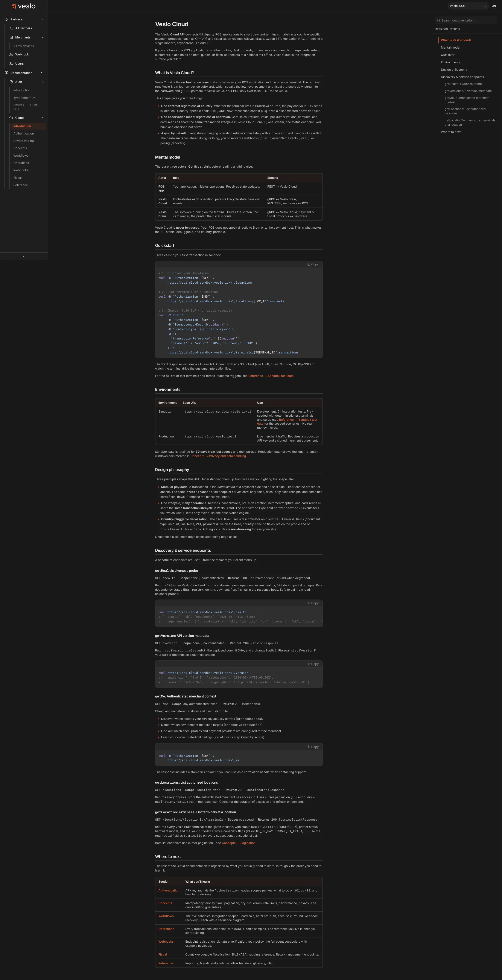Open Webhooks in the left sidebar
Image resolution: width=502 pixels, height=980 pixels.
[x=21, y=170]
